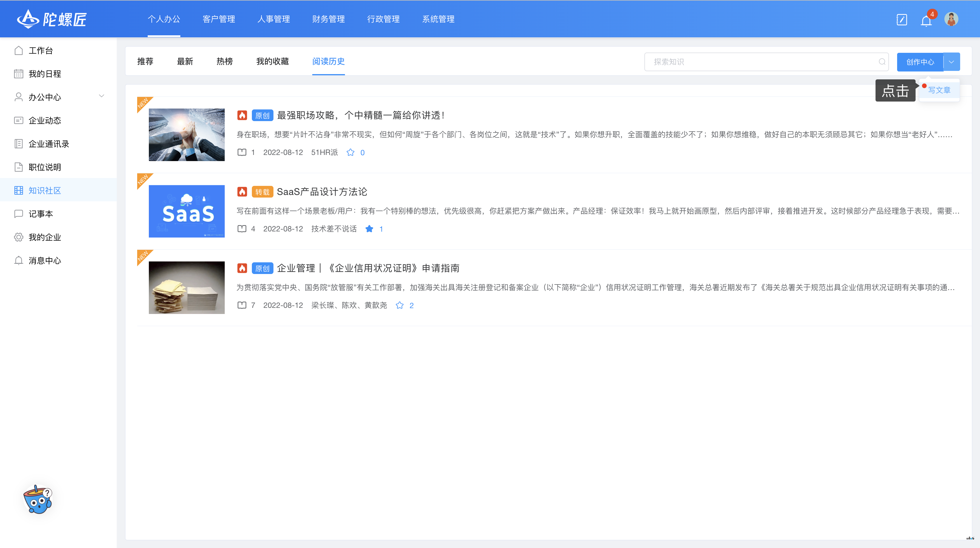Click the 记事本 notepad icon
This screenshot has width=980, height=548.
click(x=19, y=214)
